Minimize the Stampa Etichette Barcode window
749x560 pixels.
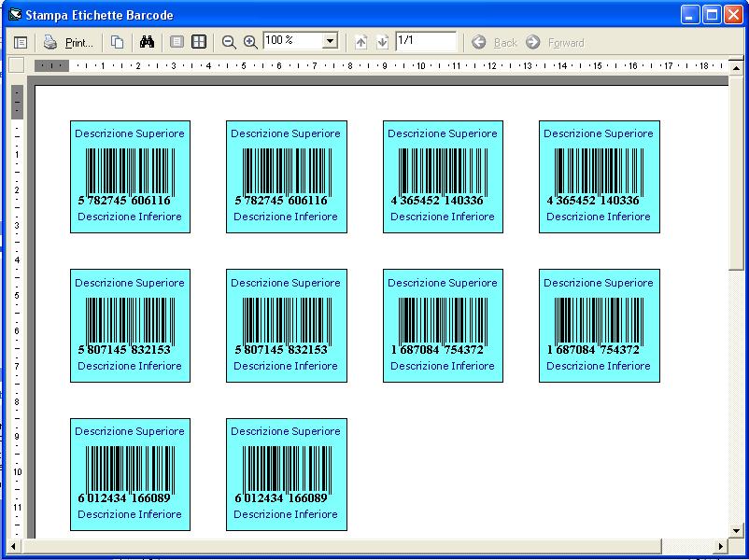[x=690, y=15]
